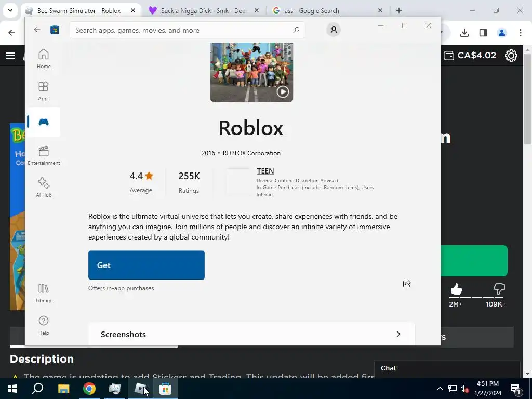The image size is (532, 399).
Task: Click the Bee Swarm Simulator game thumbnail
Action: tap(17, 217)
